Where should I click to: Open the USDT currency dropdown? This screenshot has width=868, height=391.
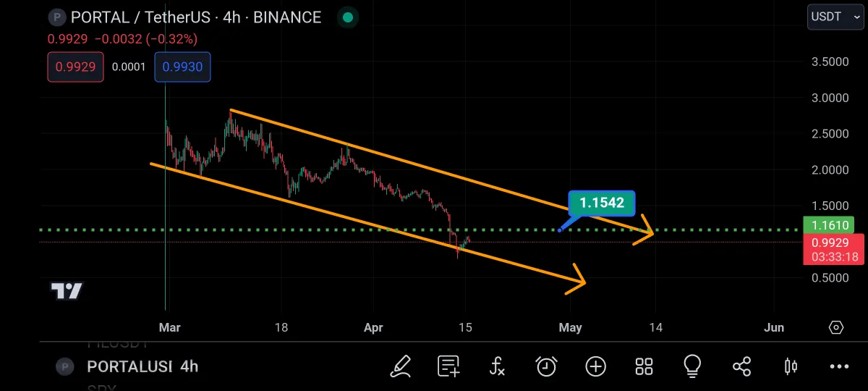[x=835, y=17]
